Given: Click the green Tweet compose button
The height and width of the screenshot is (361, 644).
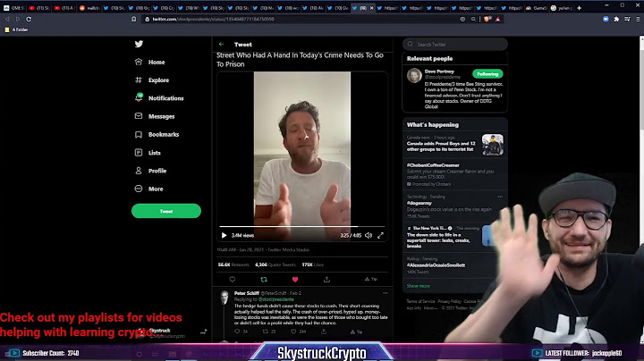Looking at the screenshot, I should pos(166,211).
